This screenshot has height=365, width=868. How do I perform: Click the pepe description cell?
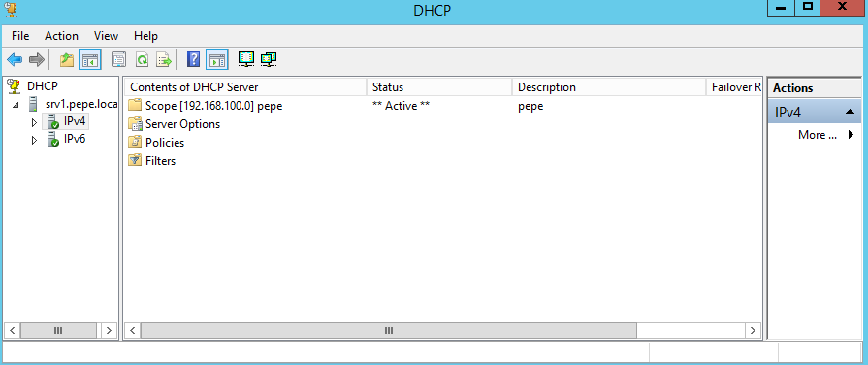[530, 105]
